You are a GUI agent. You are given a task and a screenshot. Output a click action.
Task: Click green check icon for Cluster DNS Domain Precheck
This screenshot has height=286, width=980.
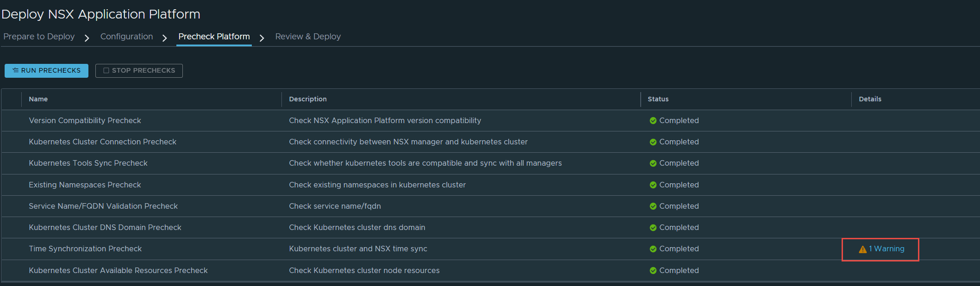tap(653, 228)
